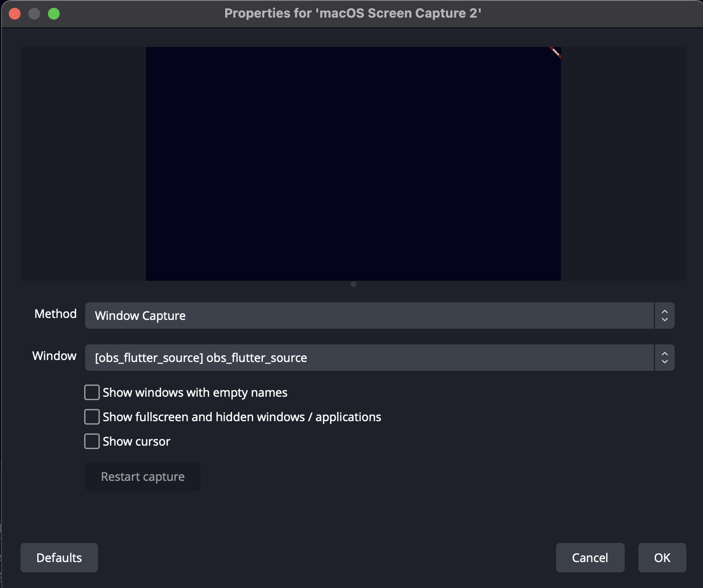Toggle the Show cursor checkbox

click(92, 441)
